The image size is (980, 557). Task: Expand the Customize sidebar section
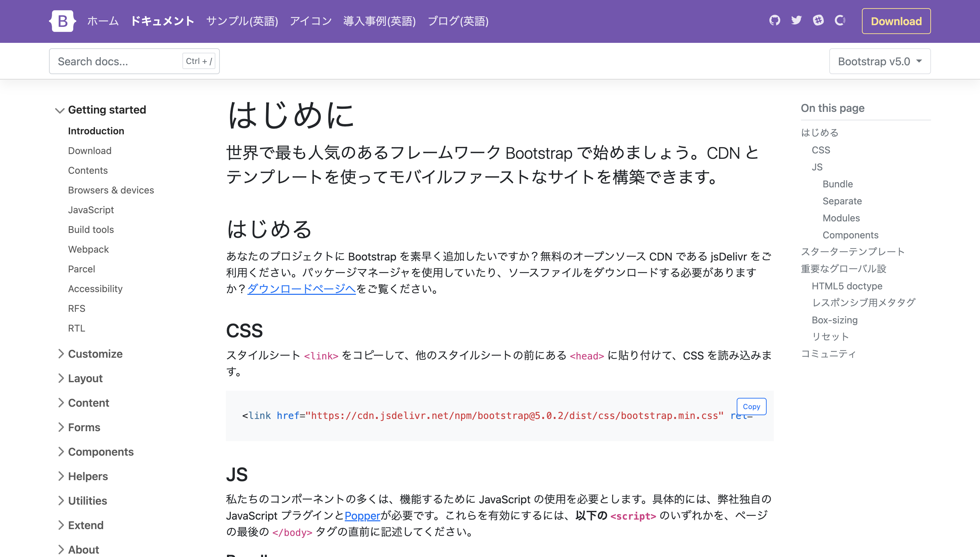coord(90,354)
